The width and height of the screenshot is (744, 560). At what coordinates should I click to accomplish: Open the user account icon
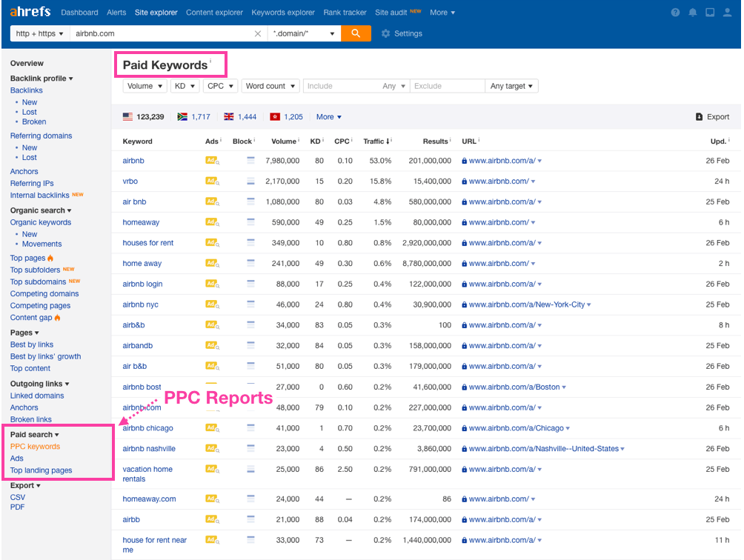click(727, 13)
